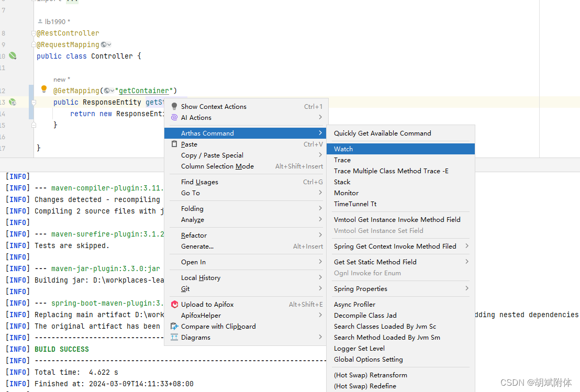The image size is (580, 392).
Task: Select TimeTunnel Tt
Action: [400, 204]
